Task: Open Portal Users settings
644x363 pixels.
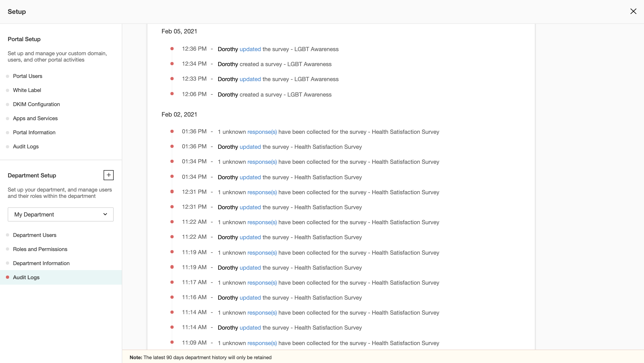Action: [x=27, y=76]
